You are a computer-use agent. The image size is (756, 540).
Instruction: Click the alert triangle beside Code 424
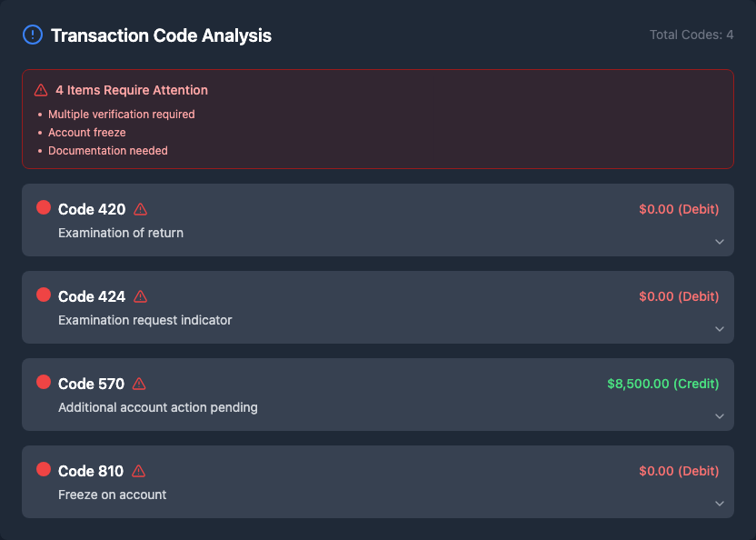tap(140, 296)
